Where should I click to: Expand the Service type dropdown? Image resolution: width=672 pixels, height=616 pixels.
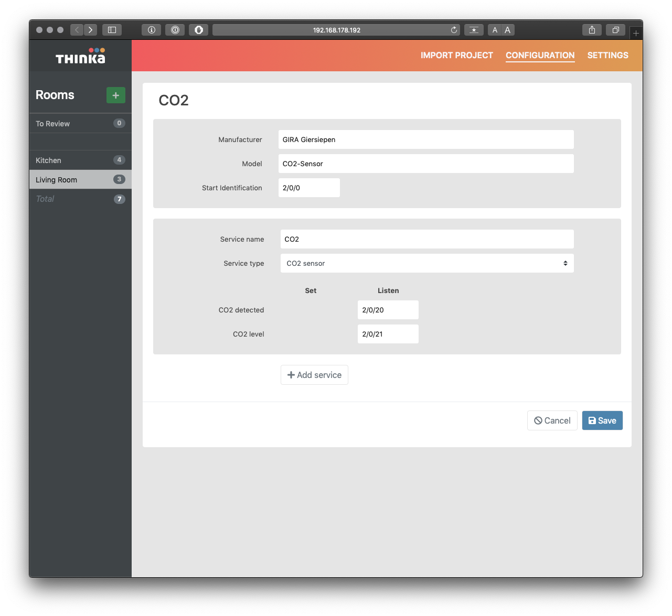tap(426, 263)
